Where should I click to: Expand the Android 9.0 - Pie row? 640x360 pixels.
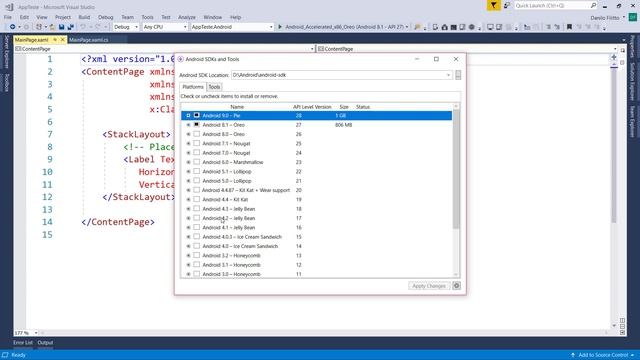188,116
